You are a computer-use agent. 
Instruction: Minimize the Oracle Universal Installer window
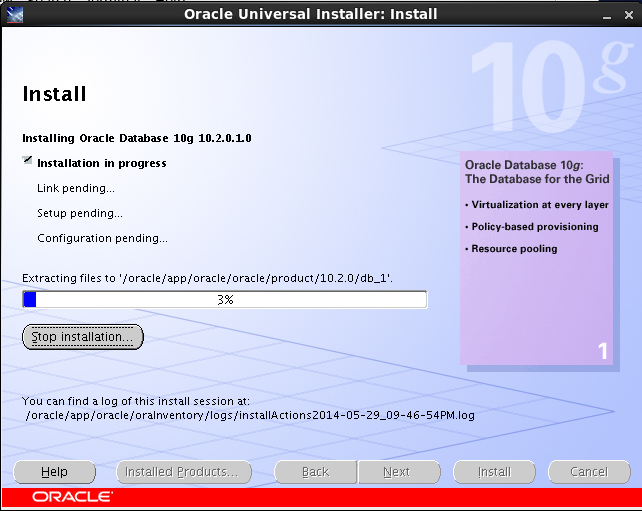(x=607, y=16)
